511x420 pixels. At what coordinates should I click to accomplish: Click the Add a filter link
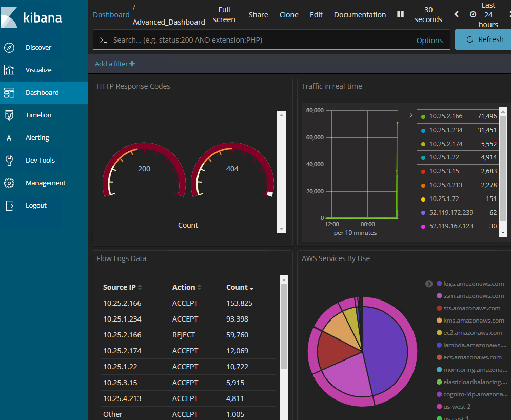[x=115, y=64]
